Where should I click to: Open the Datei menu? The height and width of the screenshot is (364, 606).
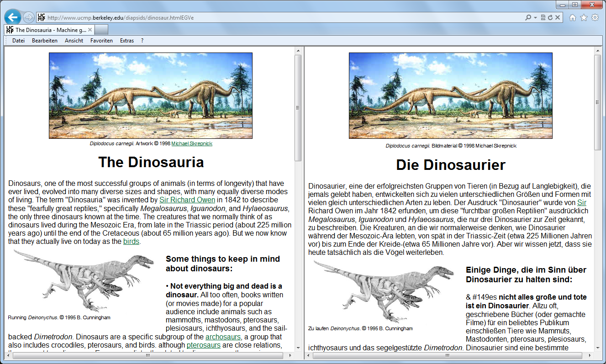18,41
